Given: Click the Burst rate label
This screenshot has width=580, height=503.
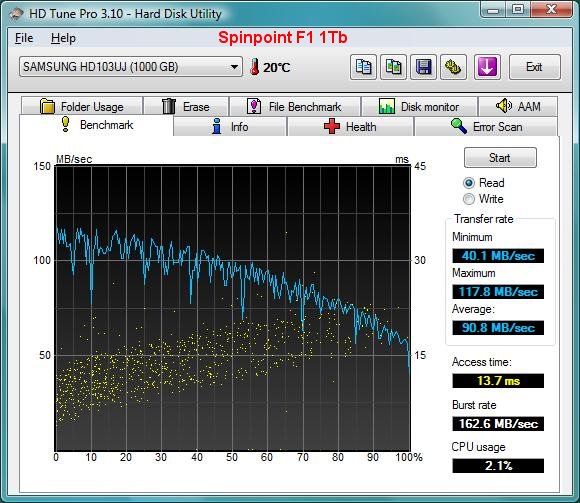Looking at the screenshot, I should (474, 405).
